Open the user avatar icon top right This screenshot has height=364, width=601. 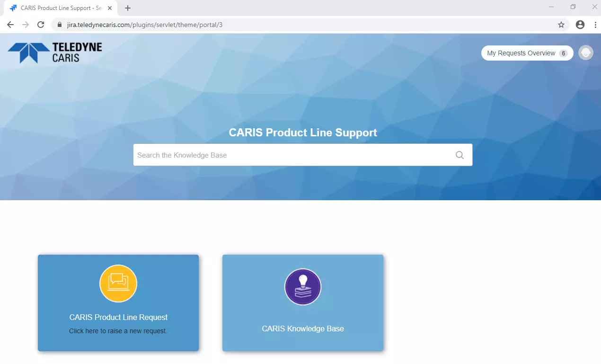[x=585, y=53]
